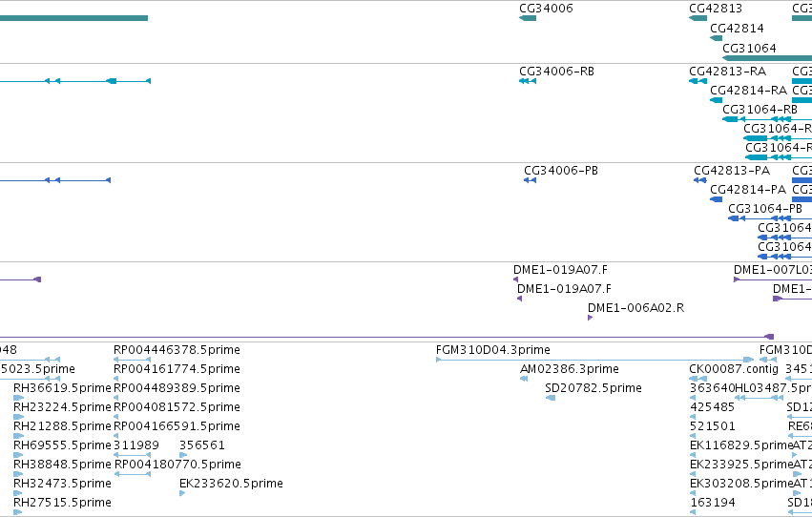This screenshot has height=517, width=812.
Task: Click the CG42814-PA protein feature
Action: point(717,199)
